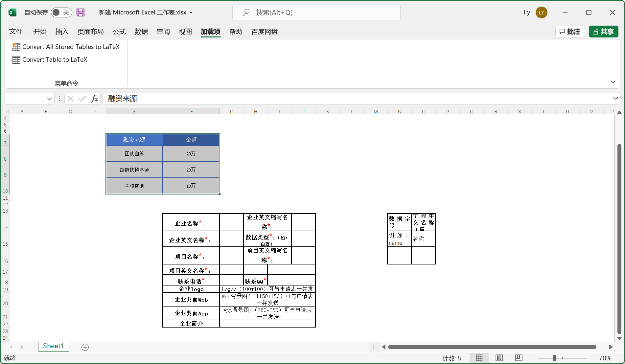The image size is (625, 364).
Task: Switch to the 开始 ribbon tab
Action: (x=40, y=32)
